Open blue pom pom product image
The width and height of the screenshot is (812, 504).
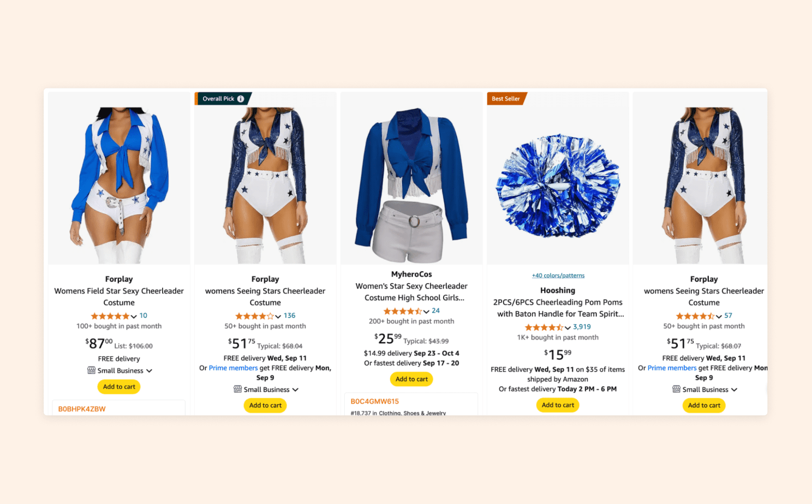pos(558,185)
